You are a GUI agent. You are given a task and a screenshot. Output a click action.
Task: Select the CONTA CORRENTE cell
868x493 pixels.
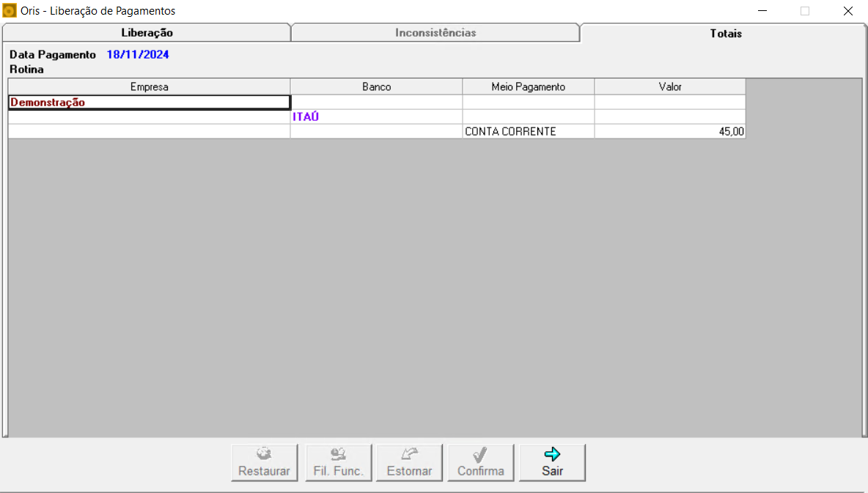pyautogui.click(x=528, y=132)
